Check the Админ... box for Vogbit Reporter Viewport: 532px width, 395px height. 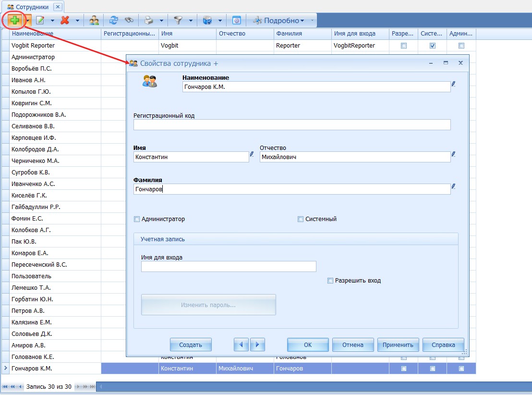click(461, 46)
